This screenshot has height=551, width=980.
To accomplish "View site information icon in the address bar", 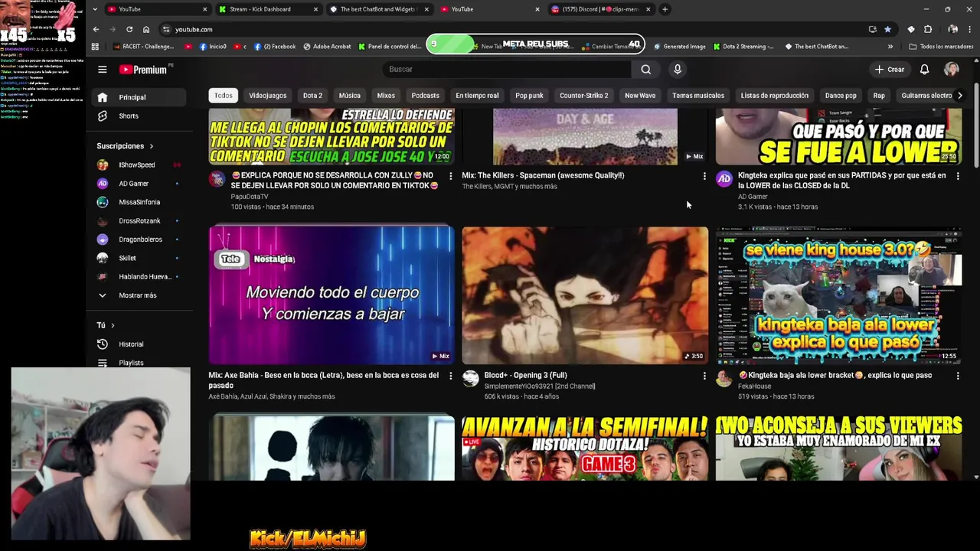I will pos(166,29).
